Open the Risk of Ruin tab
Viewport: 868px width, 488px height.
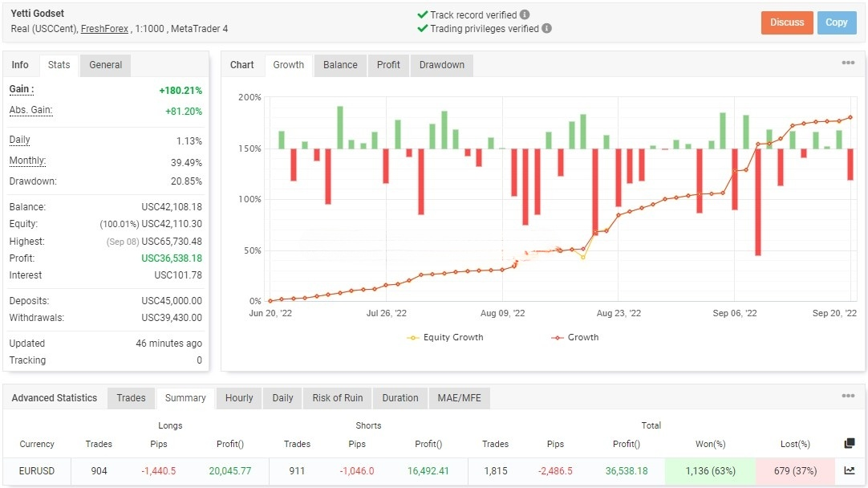click(338, 398)
